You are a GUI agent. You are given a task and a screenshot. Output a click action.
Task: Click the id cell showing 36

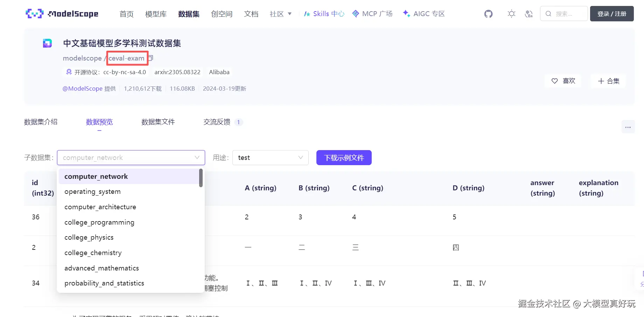tap(36, 217)
